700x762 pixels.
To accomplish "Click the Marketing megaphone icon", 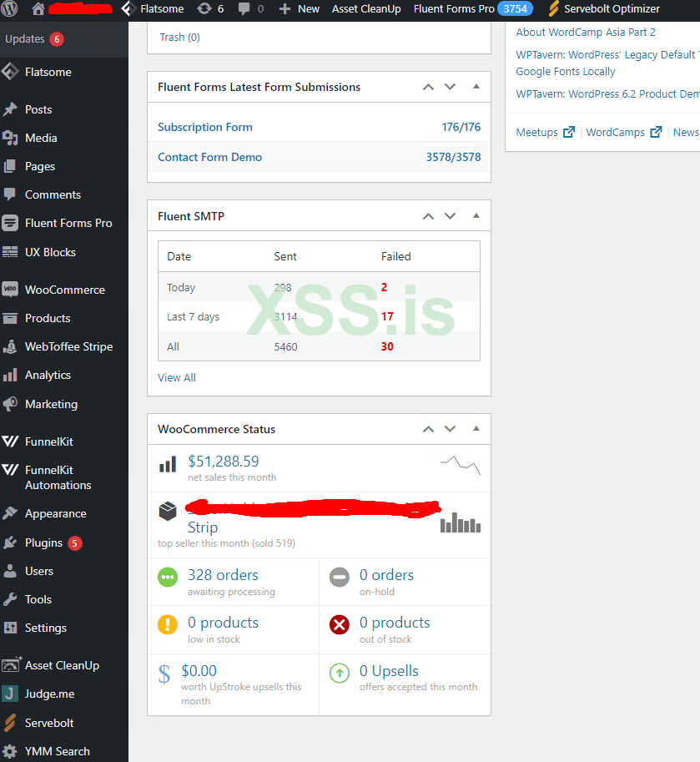I will point(10,404).
